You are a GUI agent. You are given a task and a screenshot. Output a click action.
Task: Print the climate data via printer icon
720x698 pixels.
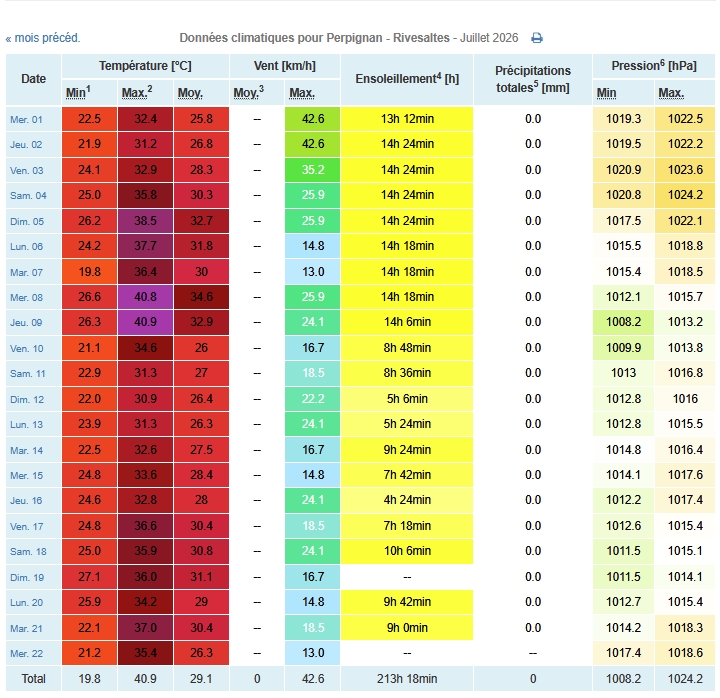[537, 38]
